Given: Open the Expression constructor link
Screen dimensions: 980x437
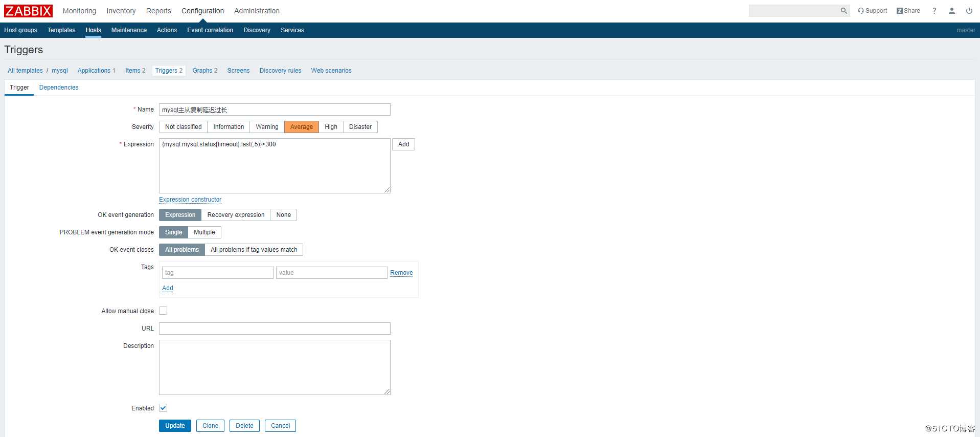Looking at the screenshot, I should (x=190, y=200).
